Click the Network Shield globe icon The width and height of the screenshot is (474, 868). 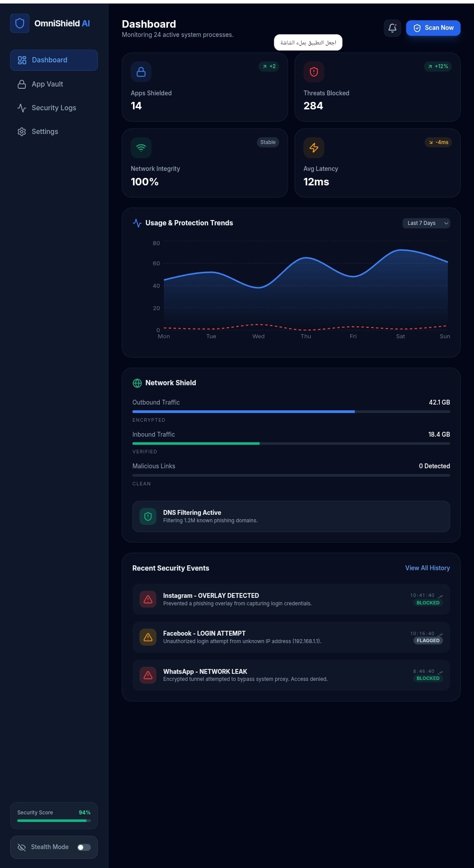(x=137, y=383)
